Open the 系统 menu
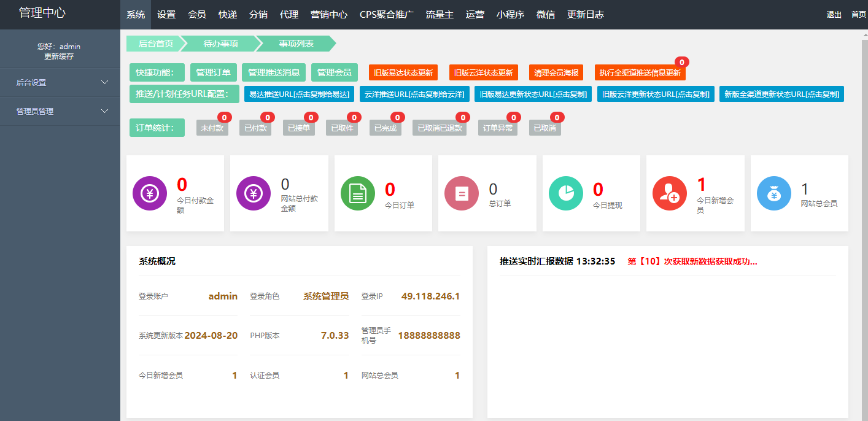The image size is (868, 421). tap(136, 14)
